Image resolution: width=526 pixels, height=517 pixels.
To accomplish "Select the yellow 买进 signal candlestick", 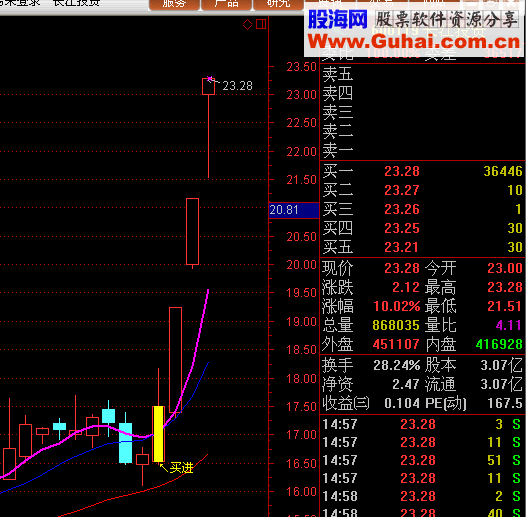I will tap(158, 434).
